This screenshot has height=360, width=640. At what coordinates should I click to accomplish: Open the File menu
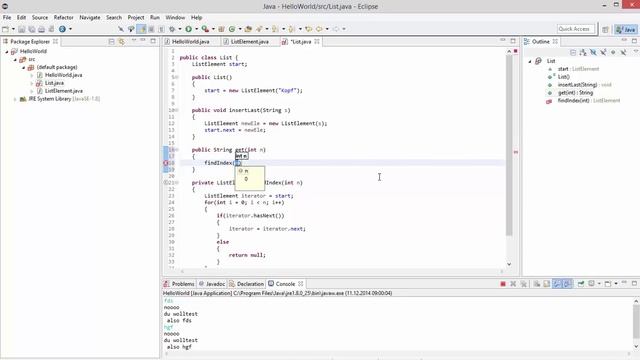tap(7, 18)
